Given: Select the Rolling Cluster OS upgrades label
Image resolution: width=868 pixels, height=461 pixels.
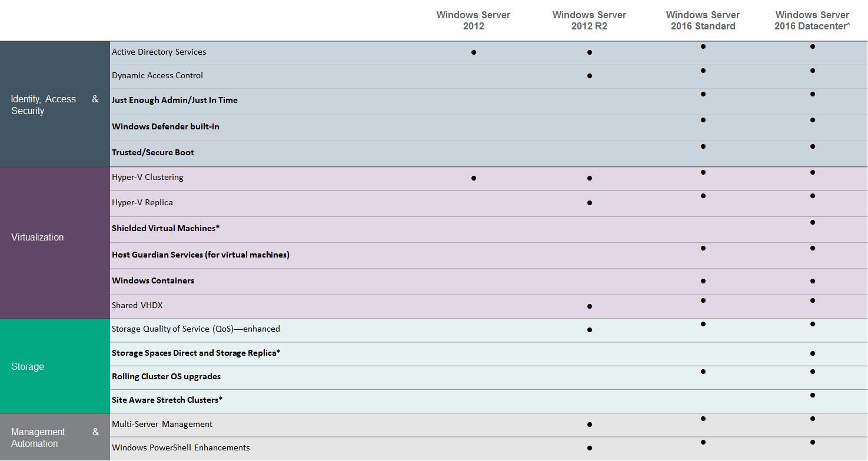Looking at the screenshot, I should (167, 376).
